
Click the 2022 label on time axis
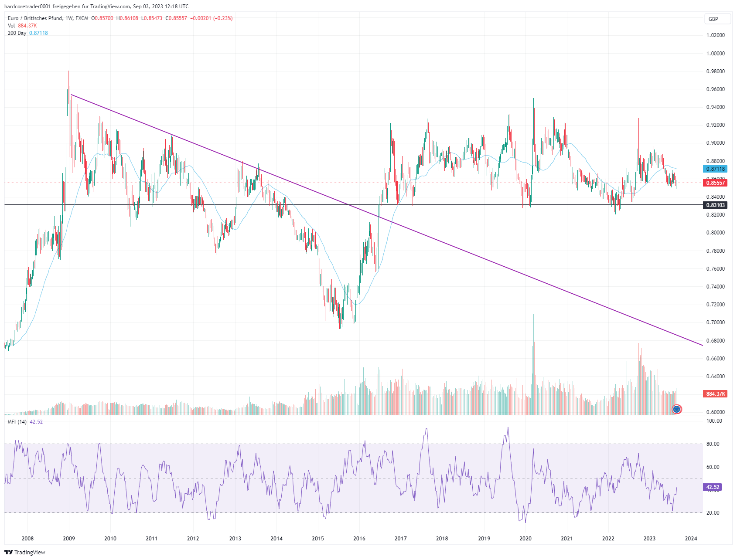(x=608, y=539)
